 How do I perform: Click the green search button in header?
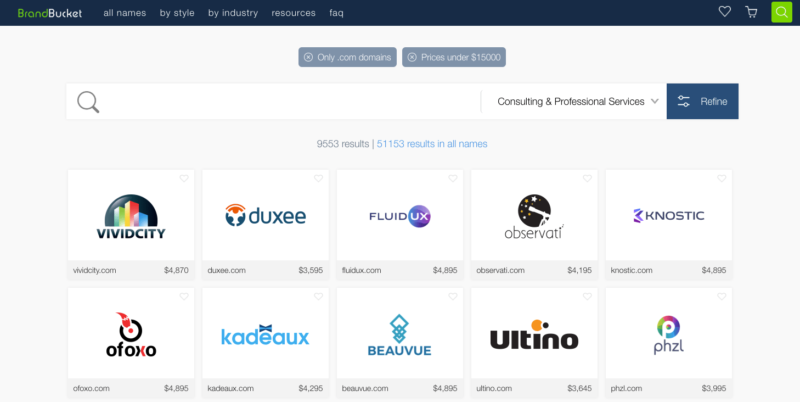781,12
